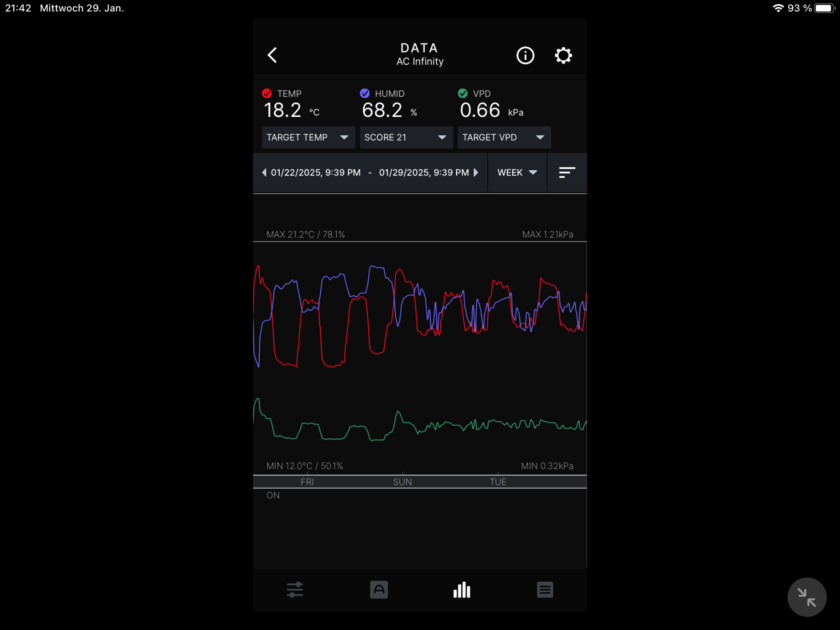Toggle the VPD graph checkbox

click(463, 94)
